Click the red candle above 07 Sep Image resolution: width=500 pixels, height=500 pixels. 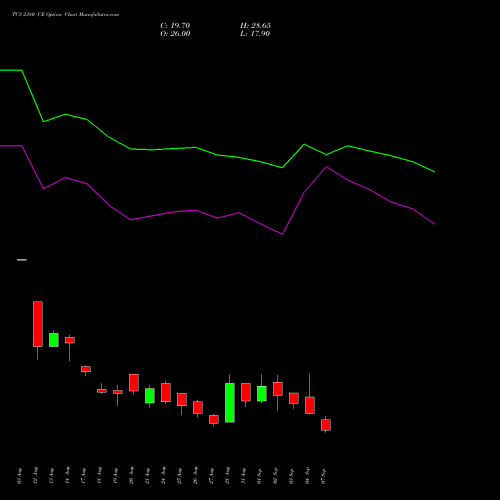pos(326,425)
